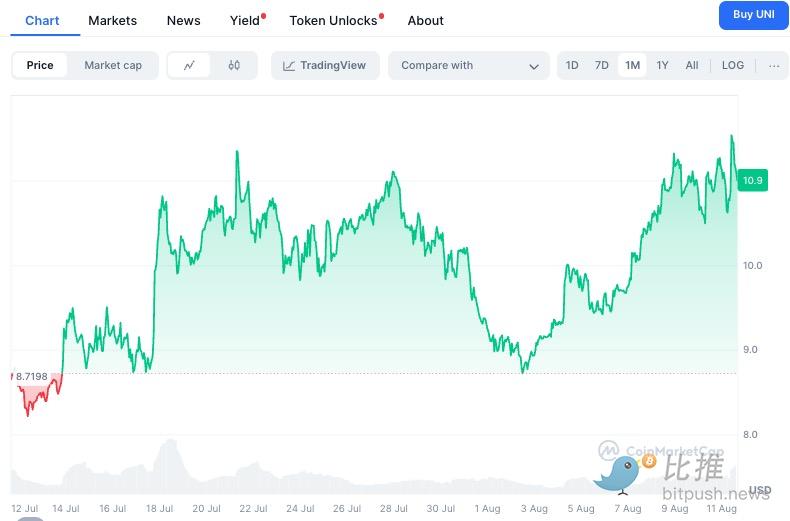Toggle the Price view
Viewport: 790px width, 521px height.
(40, 66)
